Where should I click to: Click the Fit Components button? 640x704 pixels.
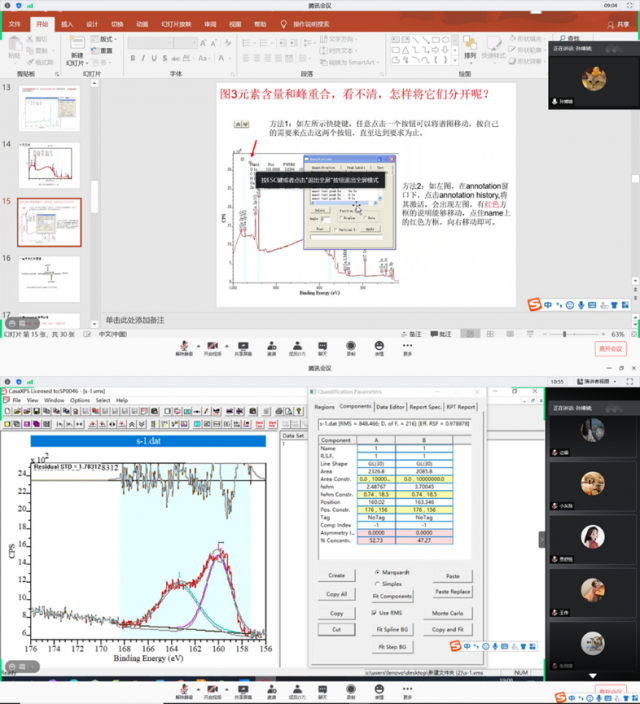[x=391, y=595]
